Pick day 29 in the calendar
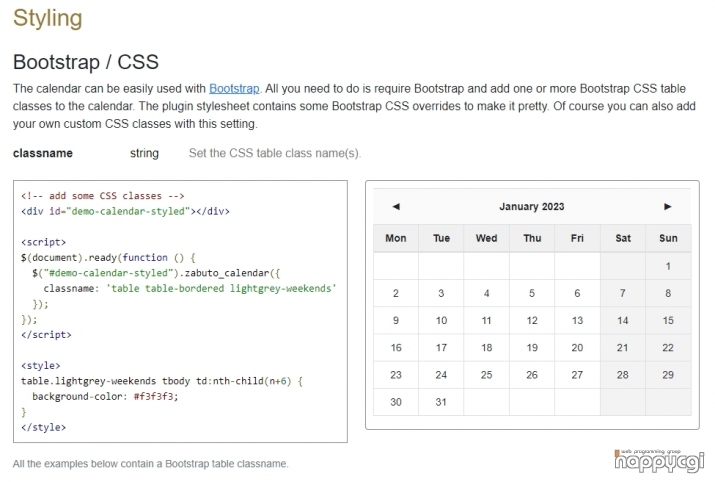 (x=668, y=375)
